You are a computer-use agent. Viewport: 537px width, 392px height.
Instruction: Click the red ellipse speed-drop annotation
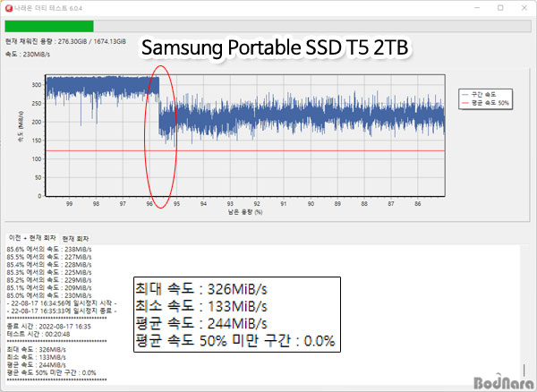161,134
